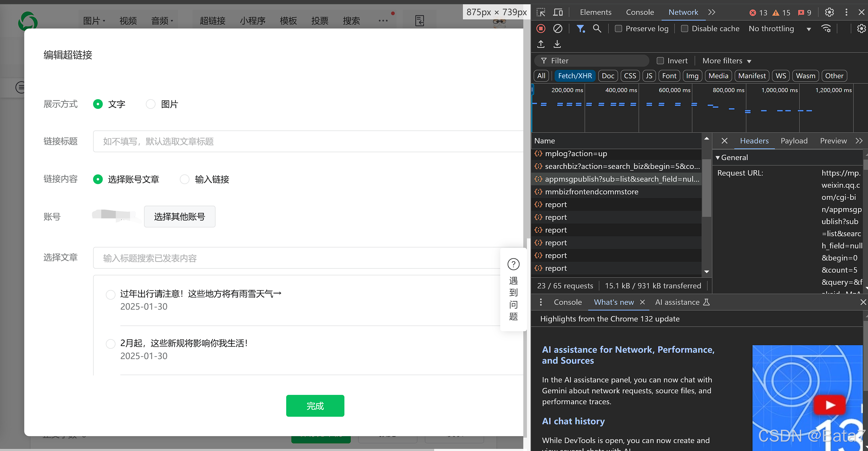Open DevTools settings gear
This screenshot has width=868, height=451.
tap(829, 12)
